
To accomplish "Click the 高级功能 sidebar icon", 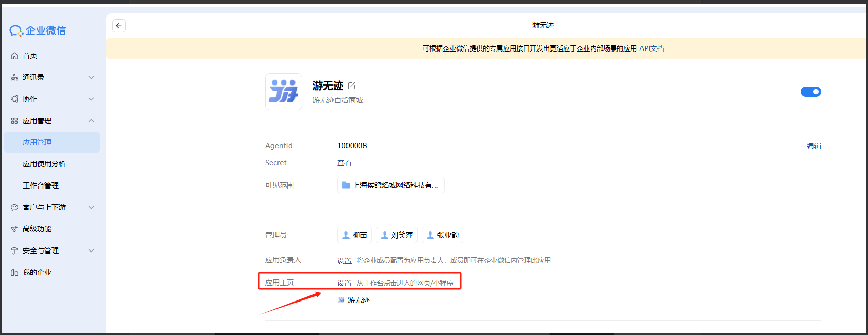I will [x=14, y=229].
